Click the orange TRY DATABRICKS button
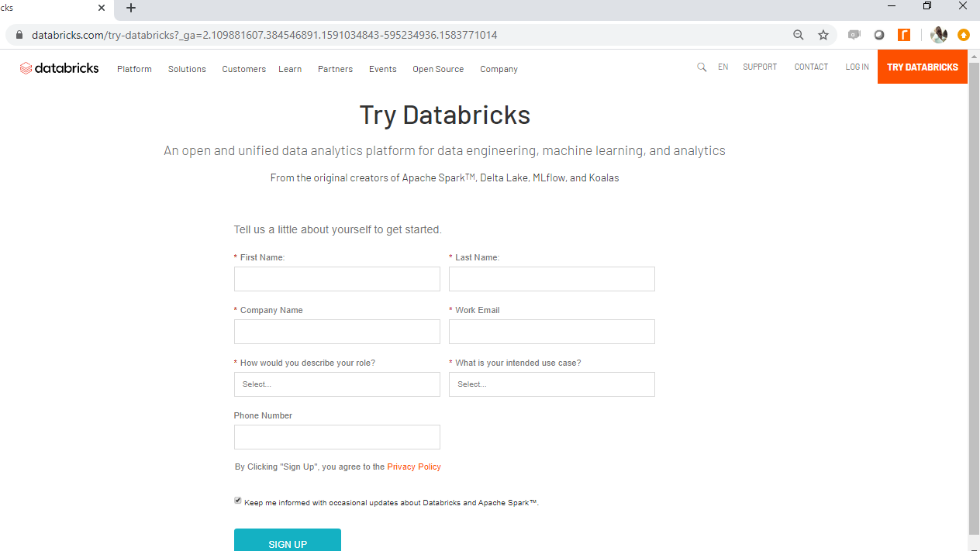 (923, 67)
